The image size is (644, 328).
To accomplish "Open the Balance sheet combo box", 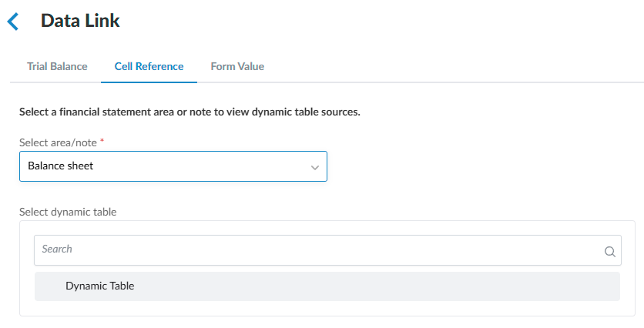I will [x=173, y=166].
